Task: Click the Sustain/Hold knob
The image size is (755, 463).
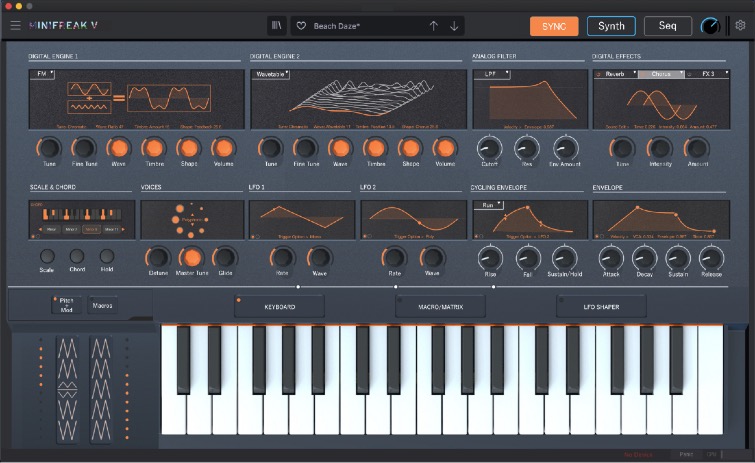Action: pos(564,258)
